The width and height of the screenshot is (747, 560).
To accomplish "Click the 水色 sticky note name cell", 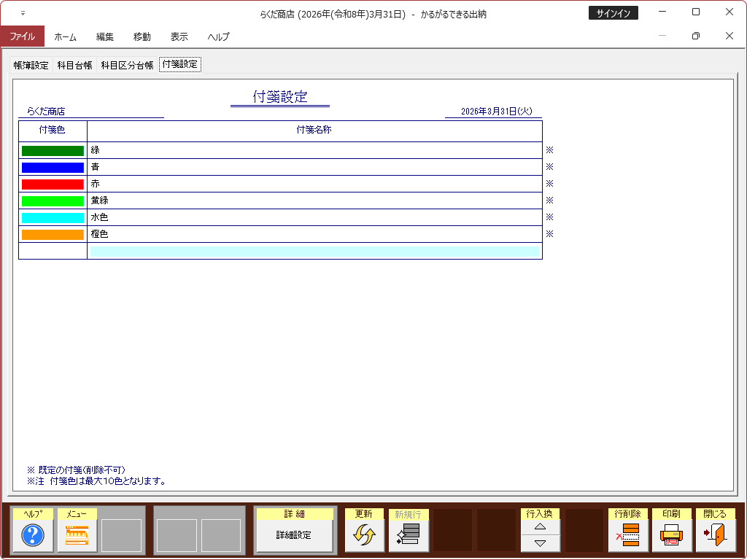I will tap(314, 217).
